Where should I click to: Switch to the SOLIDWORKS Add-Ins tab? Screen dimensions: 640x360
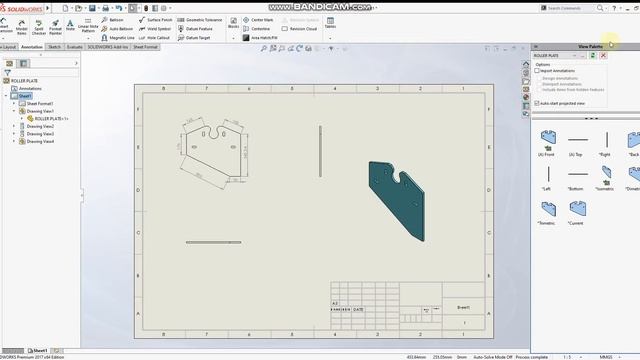(108, 47)
